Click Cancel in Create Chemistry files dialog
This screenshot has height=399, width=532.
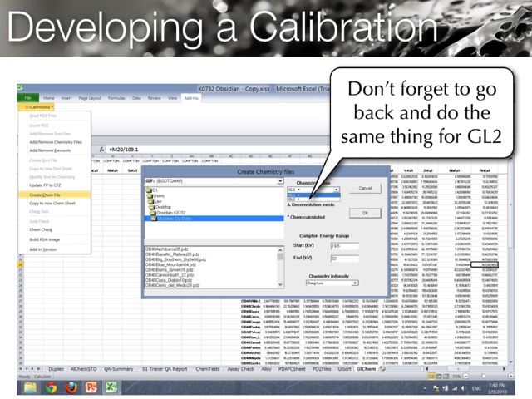pos(364,189)
